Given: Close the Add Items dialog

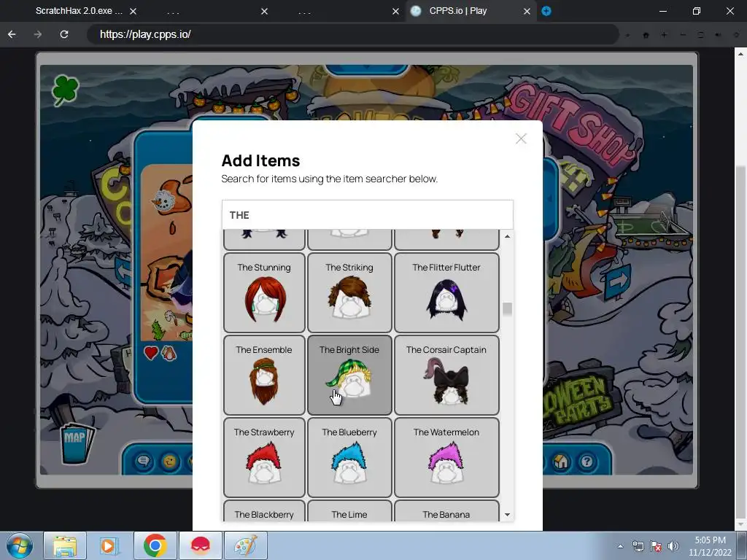Looking at the screenshot, I should click(x=521, y=139).
